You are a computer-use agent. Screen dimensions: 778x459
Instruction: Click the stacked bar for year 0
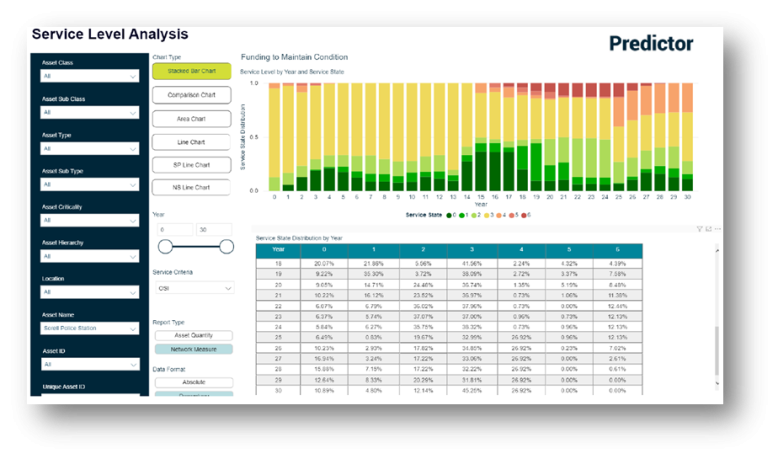click(274, 137)
